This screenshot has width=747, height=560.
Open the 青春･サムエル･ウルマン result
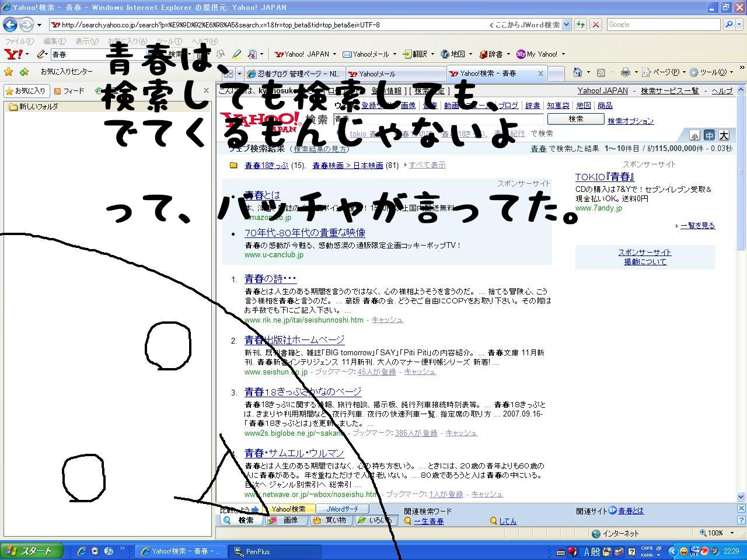[294, 453]
